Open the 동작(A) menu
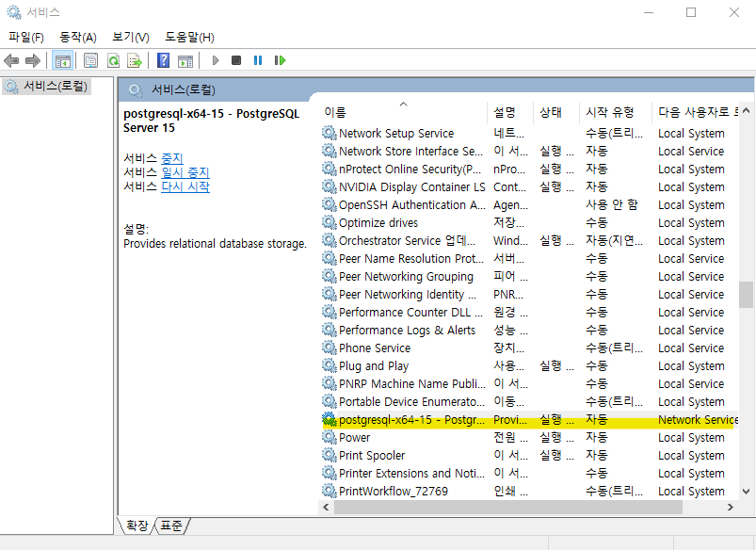The image size is (756, 550). pyautogui.click(x=77, y=37)
